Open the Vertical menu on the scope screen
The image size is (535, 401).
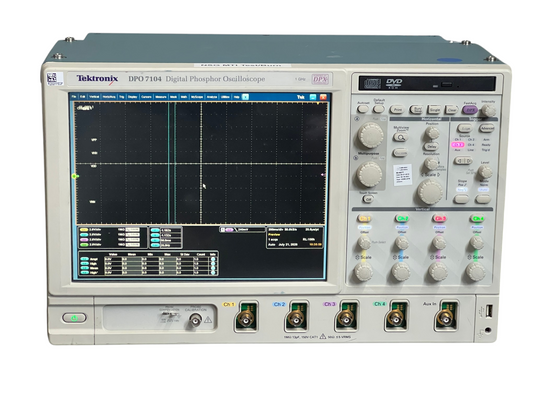(x=94, y=97)
